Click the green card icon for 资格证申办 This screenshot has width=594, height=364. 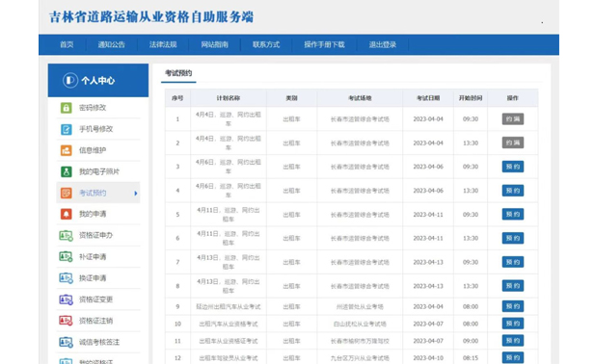tap(66, 236)
